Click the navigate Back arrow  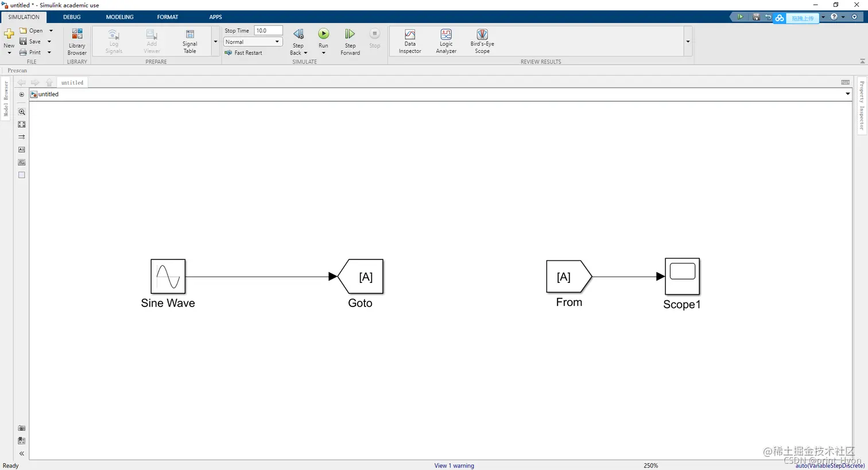[x=21, y=83]
